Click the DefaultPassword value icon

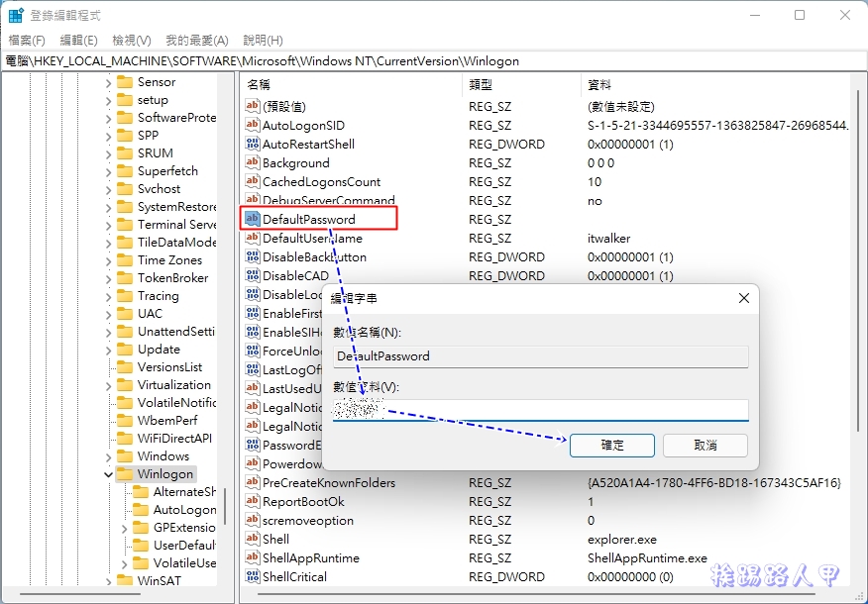(x=253, y=219)
